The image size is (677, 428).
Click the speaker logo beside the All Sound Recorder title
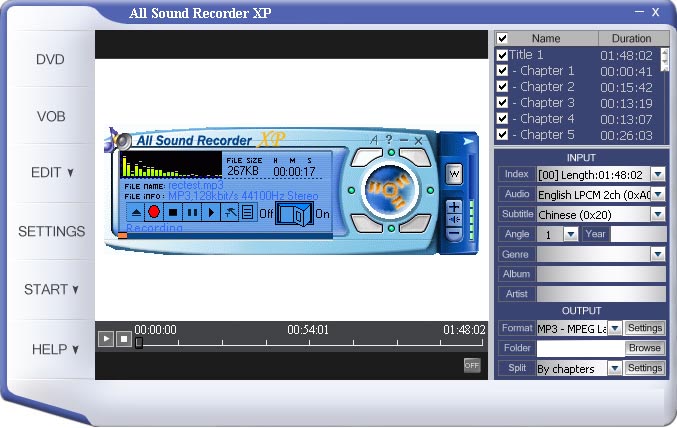point(121,141)
